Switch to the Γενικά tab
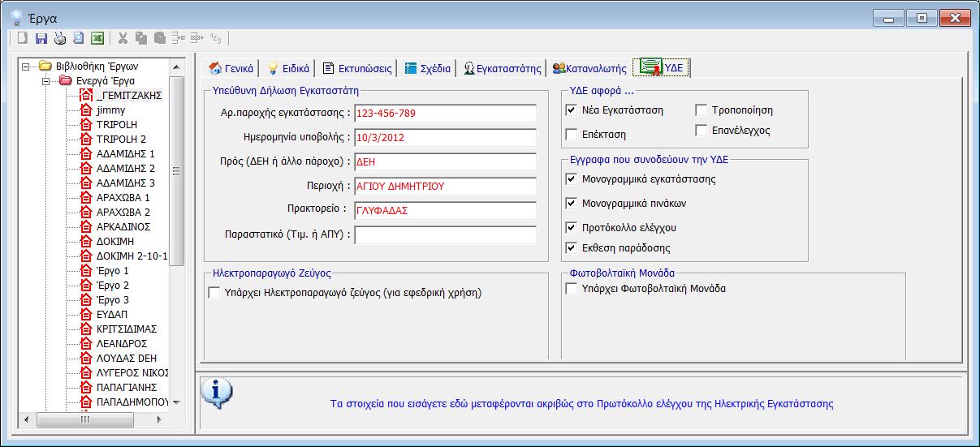Screen dimensions: 980x447 (231, 68)
